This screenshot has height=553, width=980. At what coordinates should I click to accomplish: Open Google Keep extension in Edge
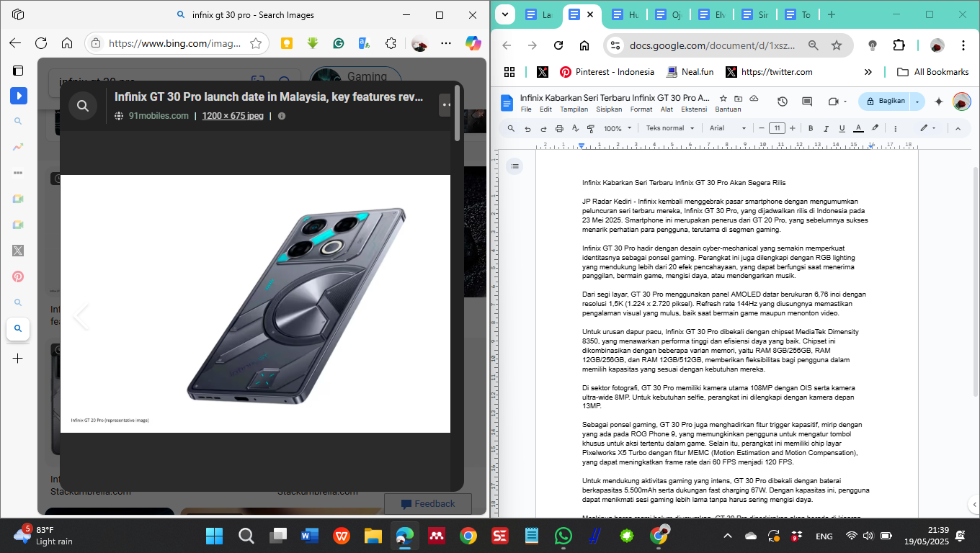pyautogui.click(x=286, y=43)
